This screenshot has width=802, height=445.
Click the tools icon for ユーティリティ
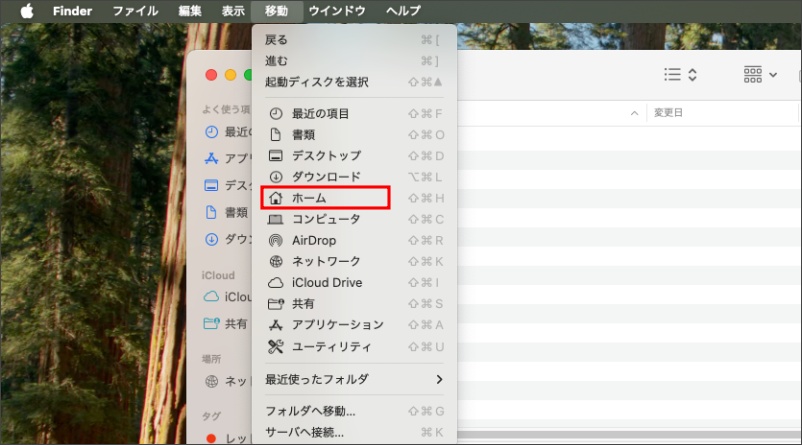(x=276, y=346)
